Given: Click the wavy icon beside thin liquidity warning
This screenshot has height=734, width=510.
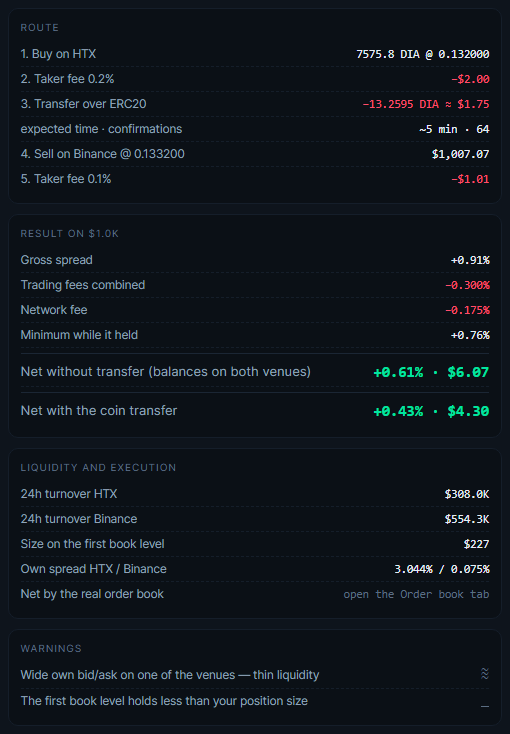Looking at the screenshot, I should [x=485, y=674].
